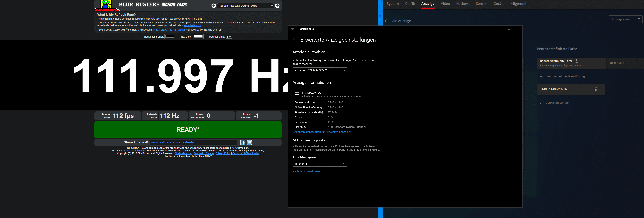Share test via Facebook icon
The image size is (644, 218).
pos(243,142)
